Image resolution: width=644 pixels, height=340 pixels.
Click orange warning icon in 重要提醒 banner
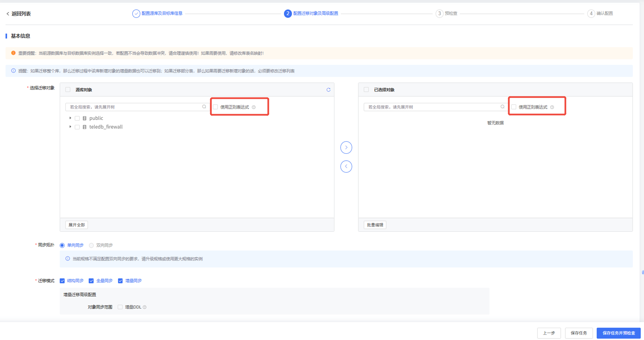[x=13, y=53]
